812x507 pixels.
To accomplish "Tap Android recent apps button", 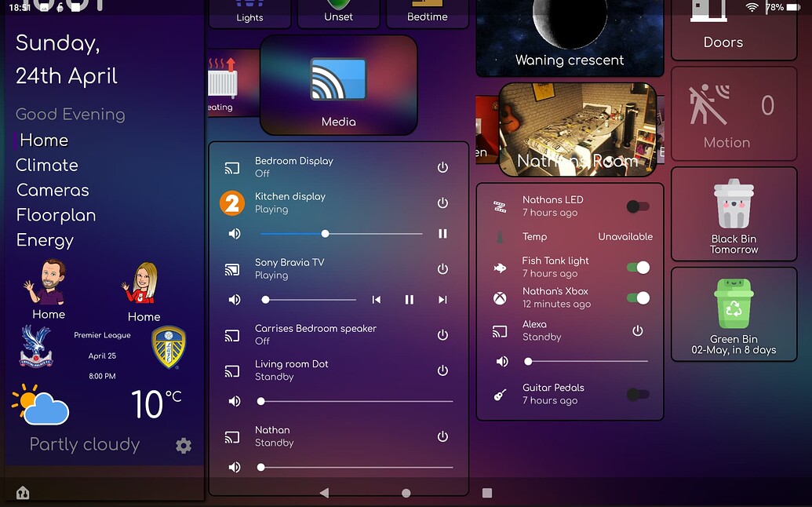I will pos(486,493).
